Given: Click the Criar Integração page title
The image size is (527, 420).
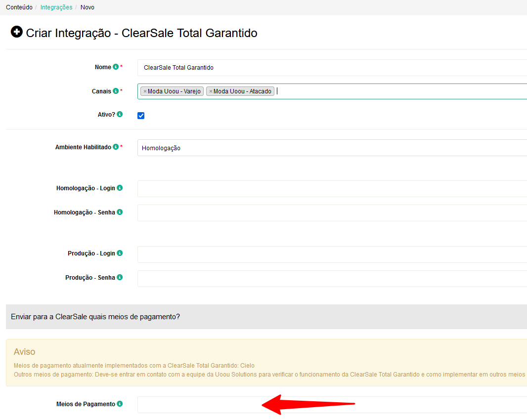Looking at the screenshot, I should (141, 33).
